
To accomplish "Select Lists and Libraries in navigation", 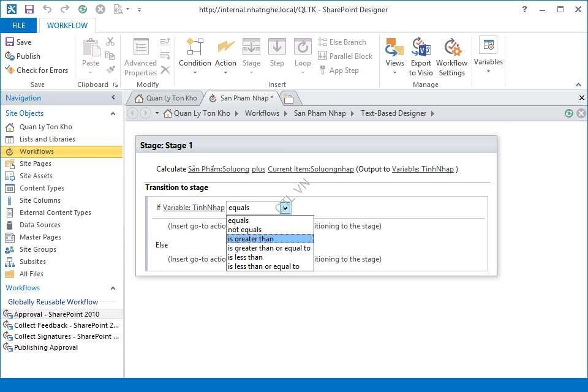I will pyautogui.click(x=47, y=139).
